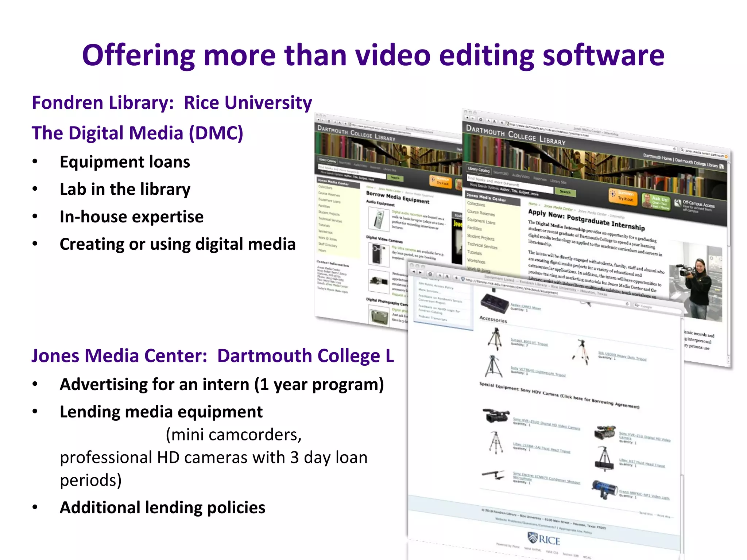Screen dimensions: 747x560
Task: Click the Home breadcrumb in the Internship window
Action: pos(533,204)
